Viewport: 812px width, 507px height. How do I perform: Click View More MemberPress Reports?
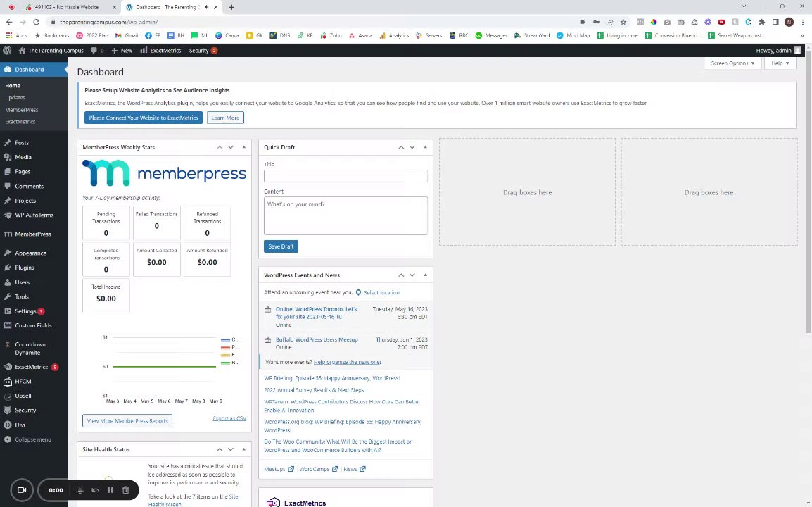[127, 421]
